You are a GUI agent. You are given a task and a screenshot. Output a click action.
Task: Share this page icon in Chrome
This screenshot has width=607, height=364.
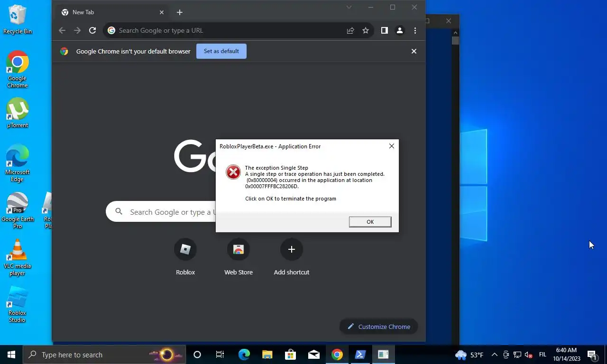(350, 30)
